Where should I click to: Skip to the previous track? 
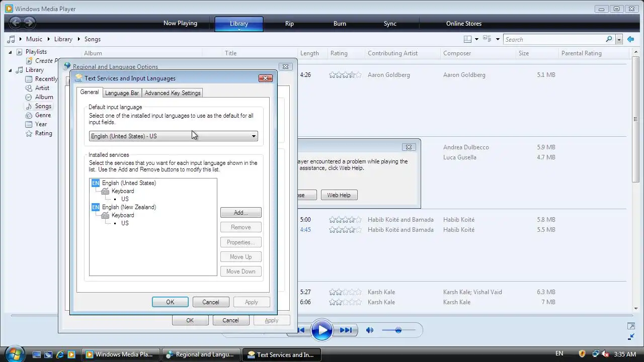[300, 330]
